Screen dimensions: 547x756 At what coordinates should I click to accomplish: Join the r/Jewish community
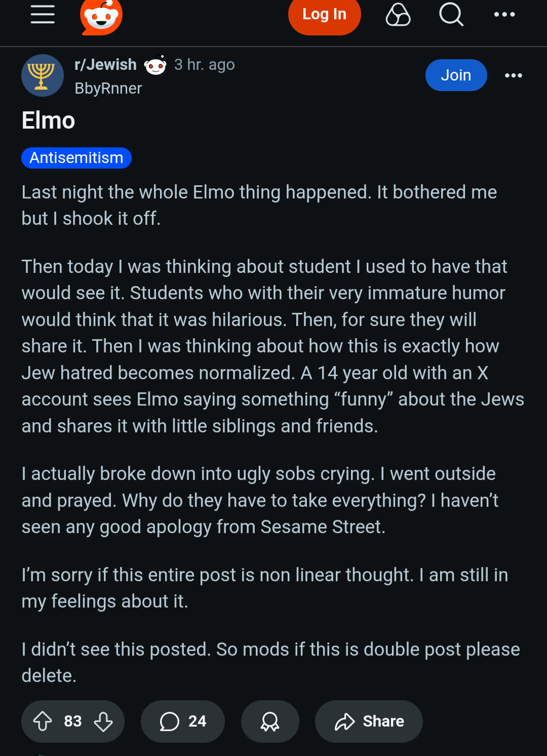point(456,75)
